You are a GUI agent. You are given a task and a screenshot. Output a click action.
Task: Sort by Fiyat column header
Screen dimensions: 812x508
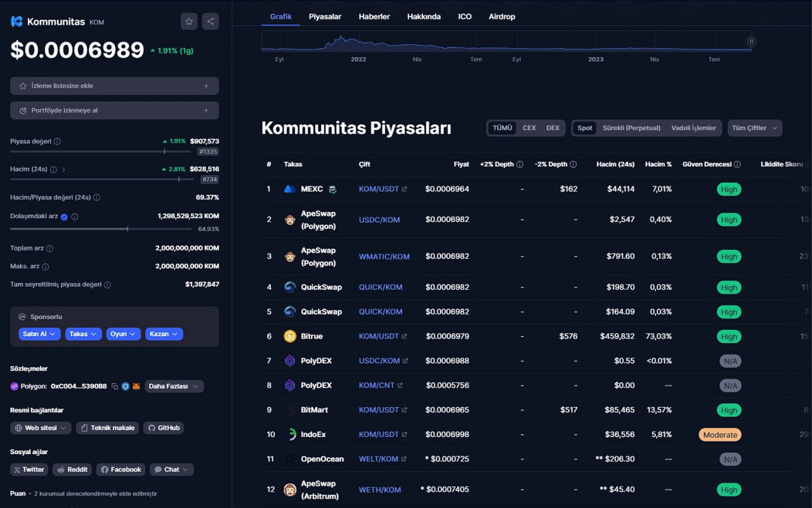[x=461, y=164]
